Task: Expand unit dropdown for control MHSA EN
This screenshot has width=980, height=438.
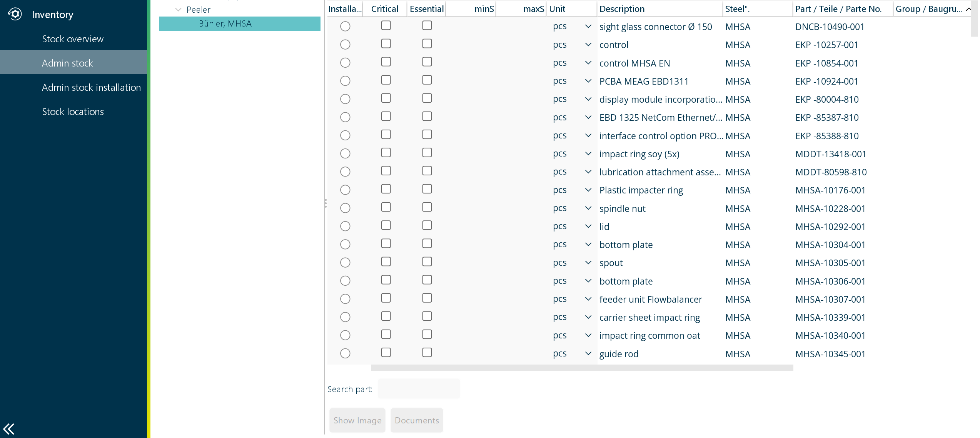Action: point(588,63)
